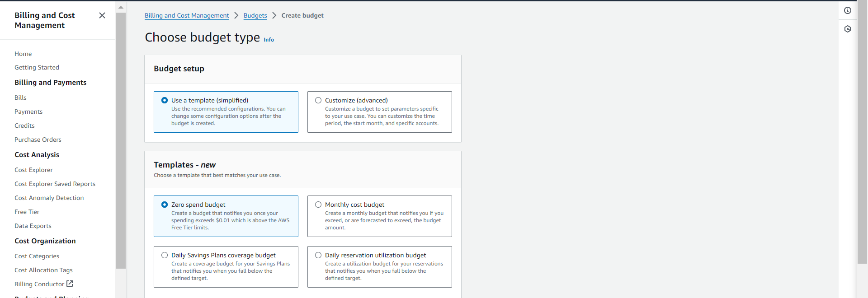View Free Tier usage page
This screenshot has height=298, width=868.
[27, 212]
